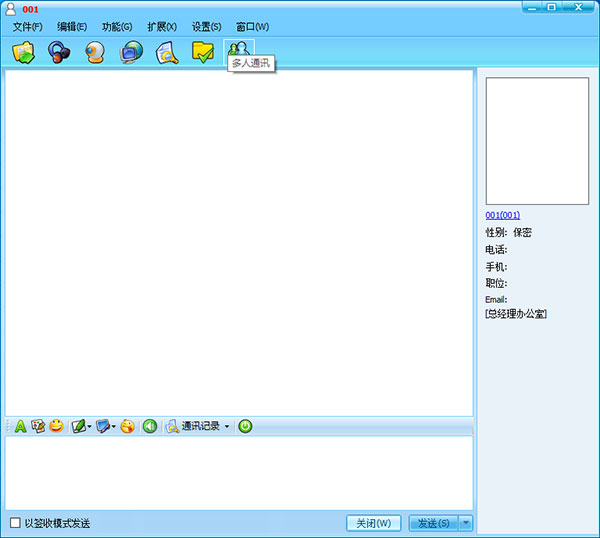The height and width of the screenshot is (538, 600).
Task: Close the chat window with X
Action: point(578,7)
